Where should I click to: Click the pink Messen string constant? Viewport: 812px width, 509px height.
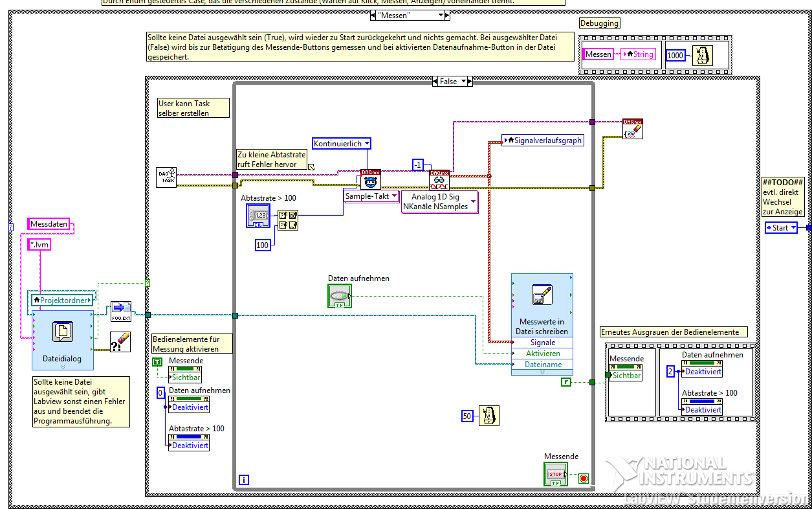click(598, 54)
